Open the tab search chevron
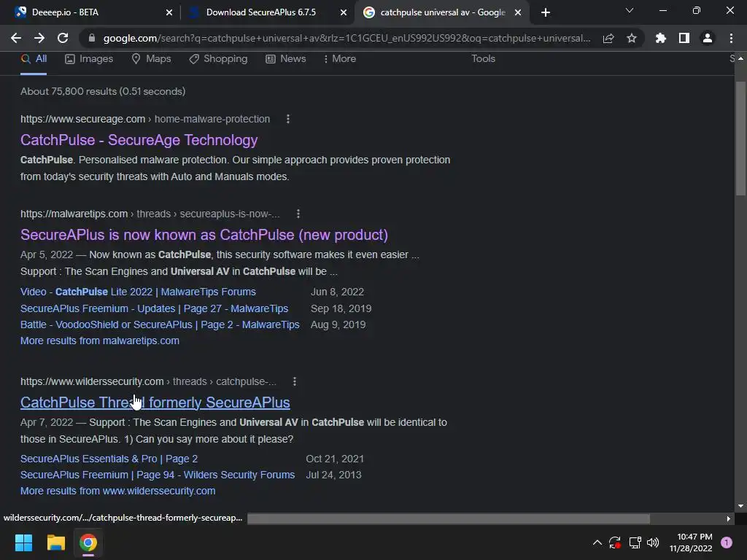747x560 pixels. 630,10
